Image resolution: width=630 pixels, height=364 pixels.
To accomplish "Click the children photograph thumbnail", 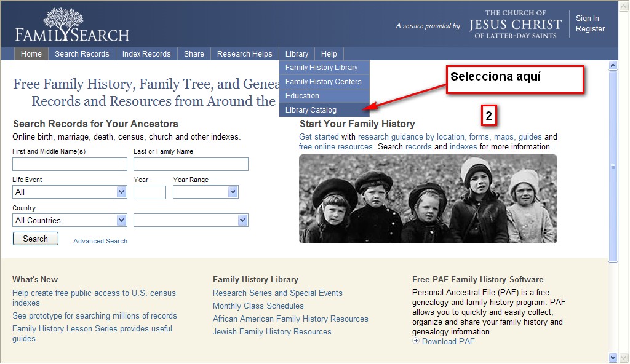I will pyautogui.click(x=428, y=199).
